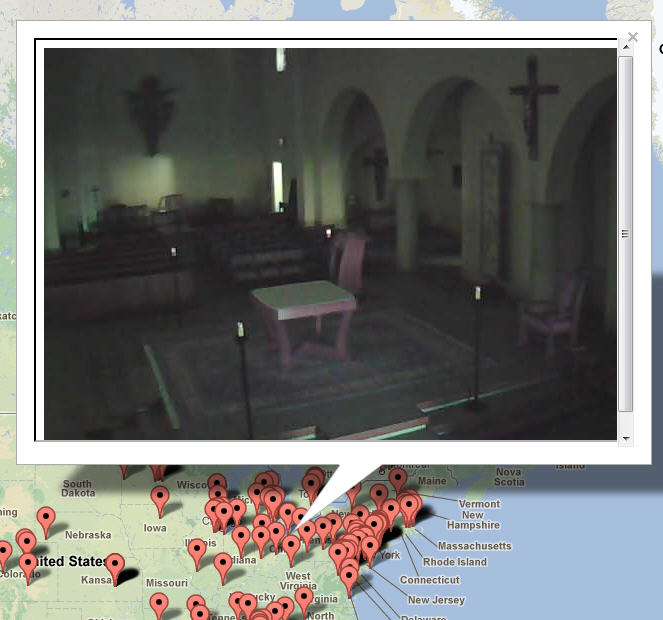
Task: Open the marker on the Illinois label
Action: [196, 551]
